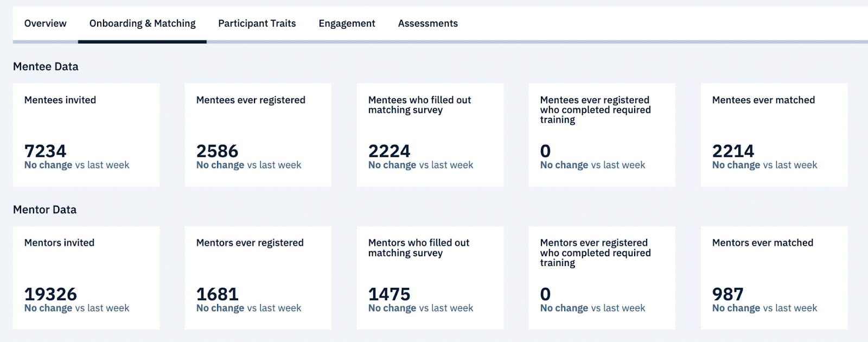Click Mentors who completed required training card

(x=602, y=277)
